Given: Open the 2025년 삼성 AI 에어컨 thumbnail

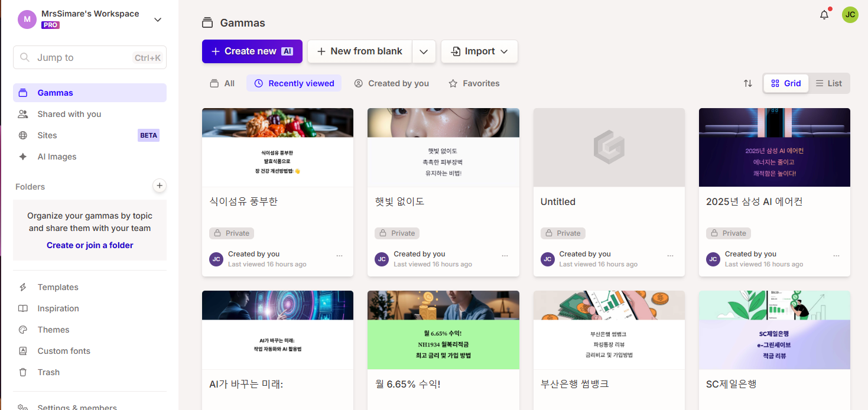Looking at the screenshot, I should coord(775,148).
